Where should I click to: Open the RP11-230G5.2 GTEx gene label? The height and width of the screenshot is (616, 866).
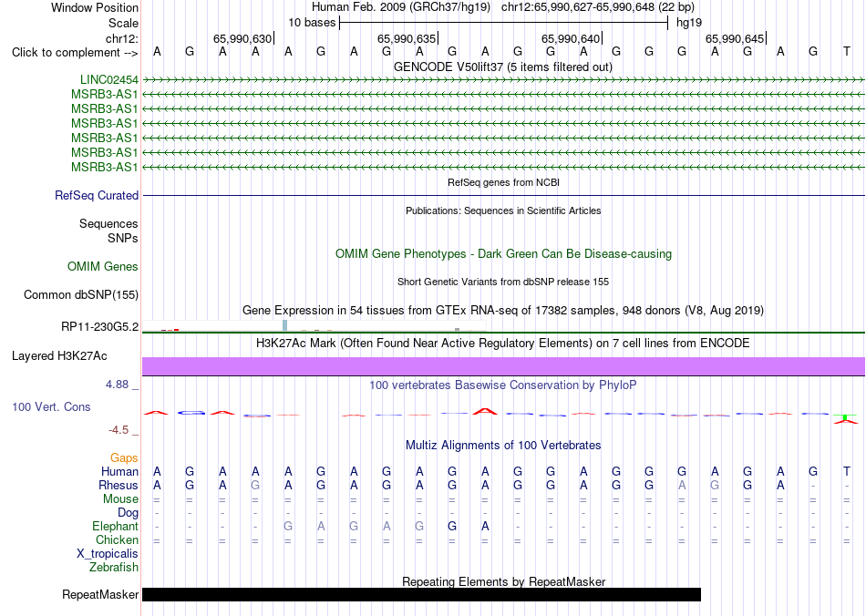100,327
